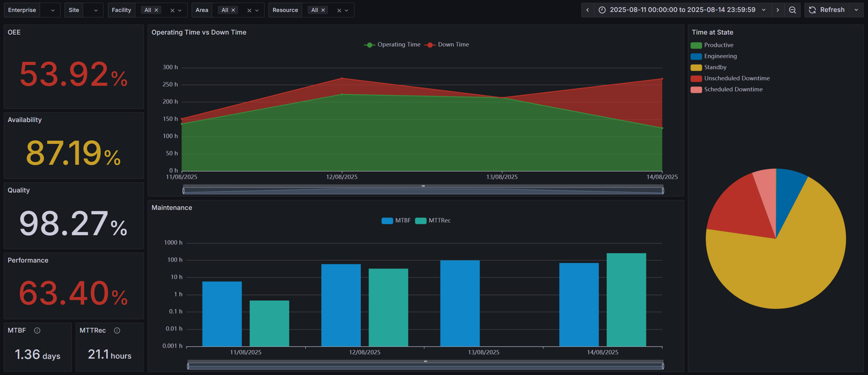The width and height of the screenshot is (868, 375).
Task: Open the Time at State panel menu
Action: click(712, 32)
